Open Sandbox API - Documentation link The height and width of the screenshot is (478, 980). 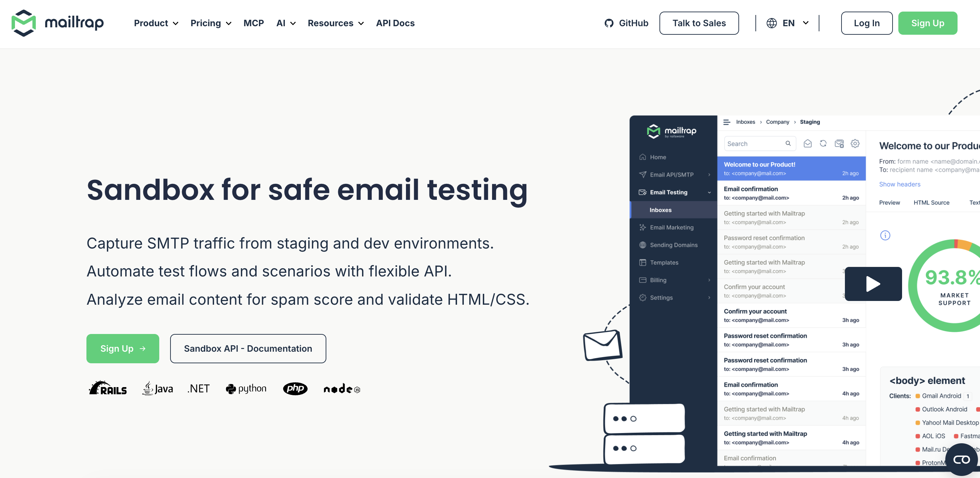coord(248,349)
